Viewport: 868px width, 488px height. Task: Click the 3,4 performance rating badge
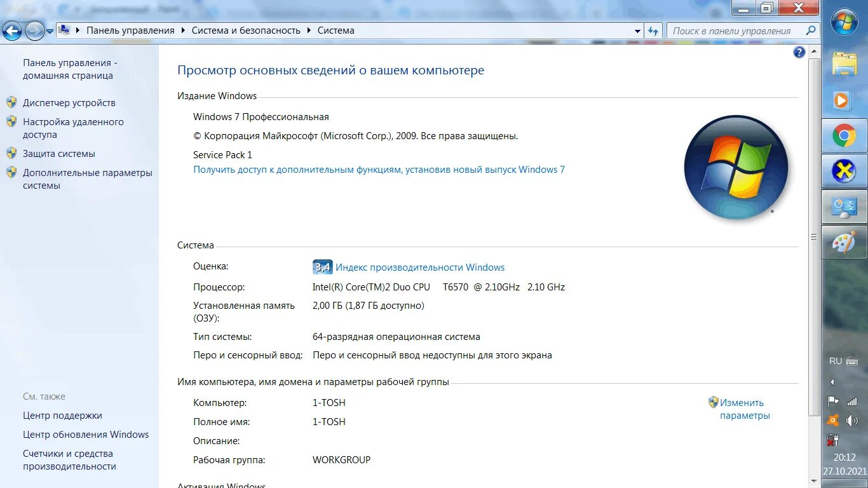point(322,267)
